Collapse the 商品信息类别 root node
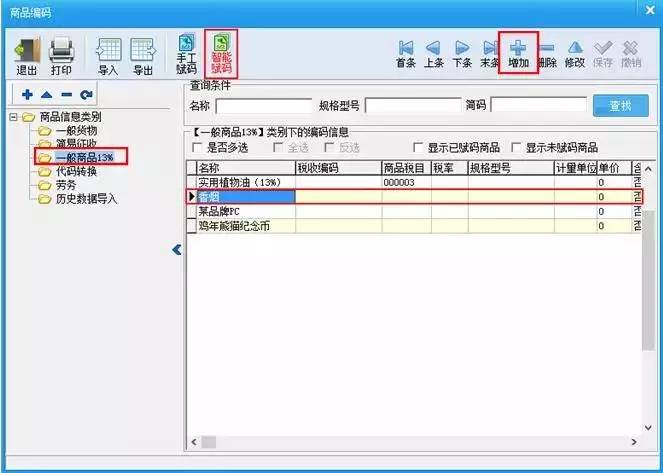Image resolution: width=663 pixels, height=473 pixels. click(x=14, y=117)
